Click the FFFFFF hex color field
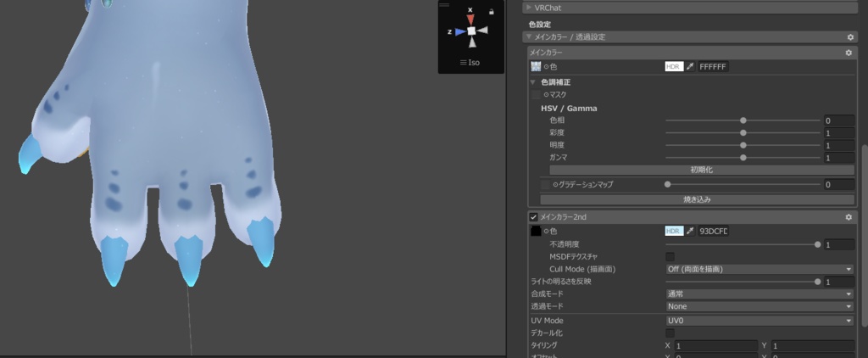The image size is (868, 358). [x=713, y=66]
